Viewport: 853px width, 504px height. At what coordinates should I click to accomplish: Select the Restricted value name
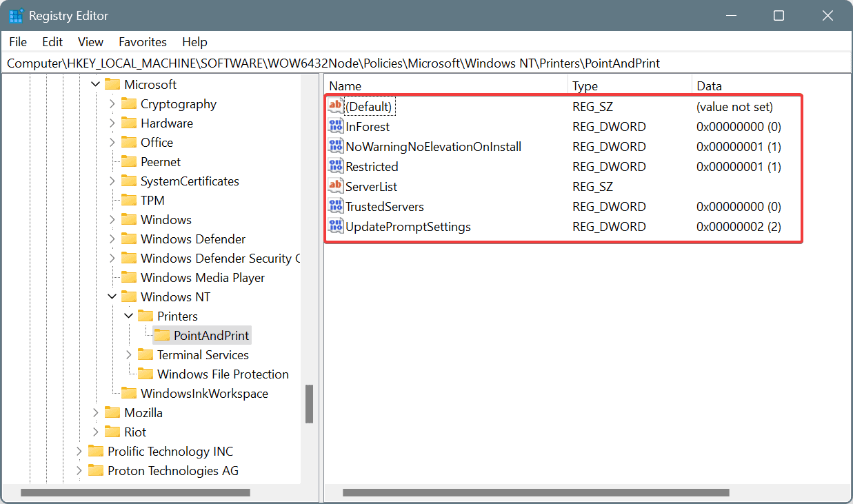click(372, 166)
